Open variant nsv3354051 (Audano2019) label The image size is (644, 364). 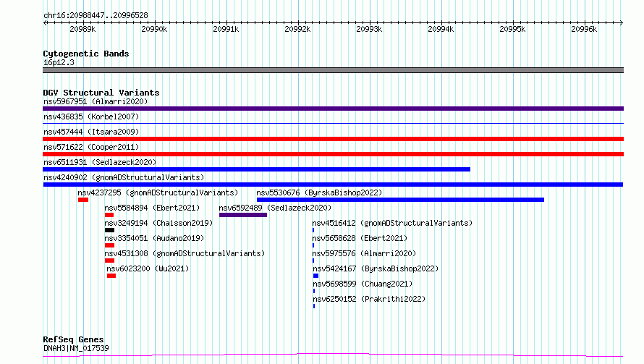click(x=154, y=238)
